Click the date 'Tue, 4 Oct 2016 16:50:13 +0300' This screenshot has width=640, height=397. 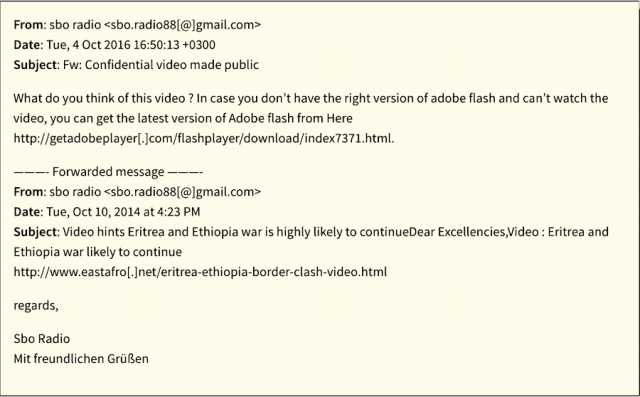[131, 45]
